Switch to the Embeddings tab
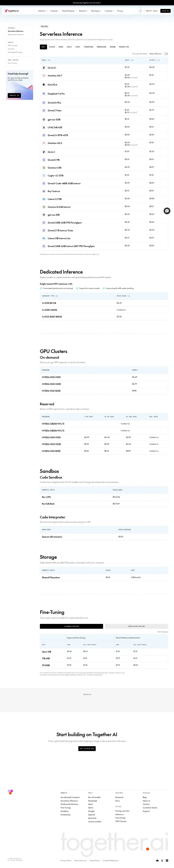This screenshot has height=868, width=174. click(x=101, y=47)
